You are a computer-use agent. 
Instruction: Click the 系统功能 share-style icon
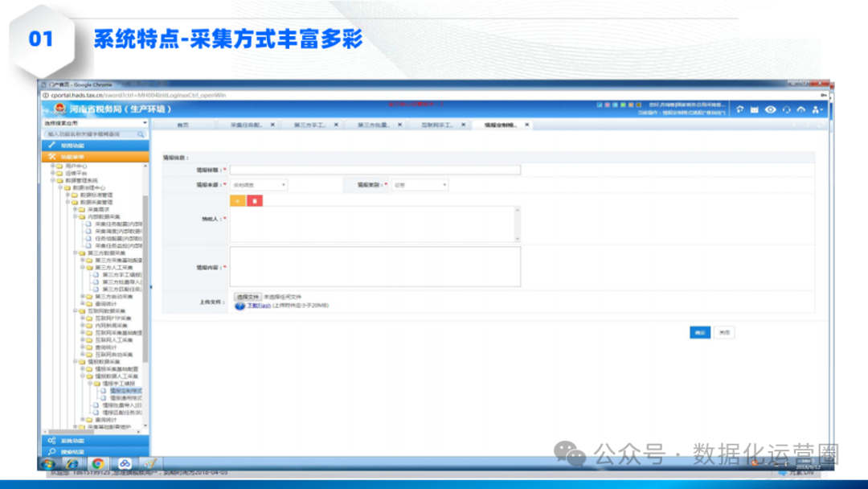[51, 440]
